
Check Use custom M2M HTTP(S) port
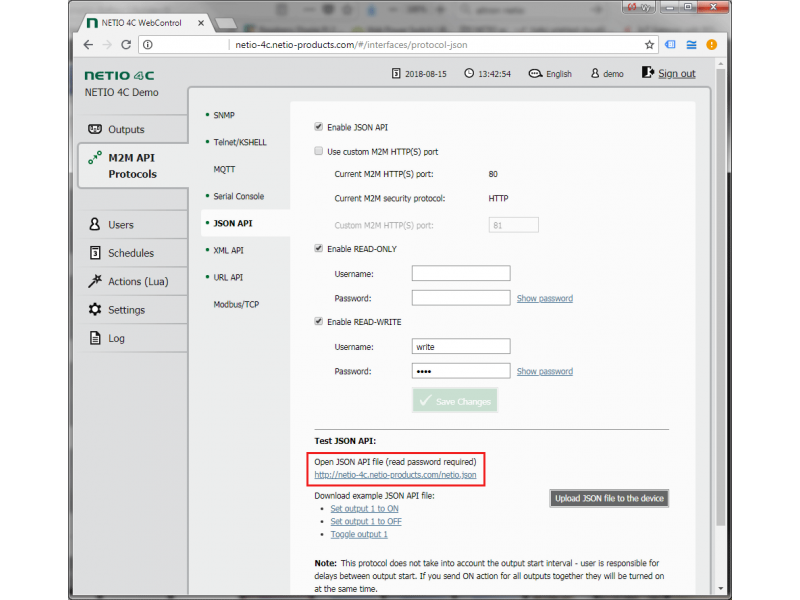coord(318,151)
